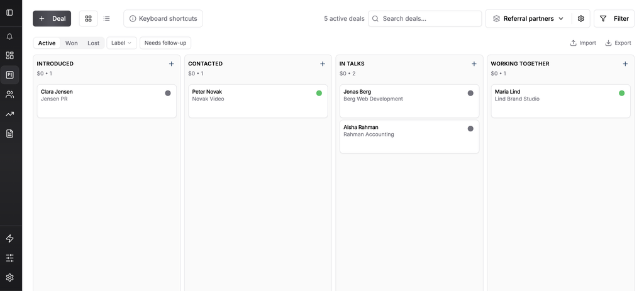The width and height of the screenshot is (644, 291).
Task: Toggle the sidebar panel icon
Action: pos(9,13)
